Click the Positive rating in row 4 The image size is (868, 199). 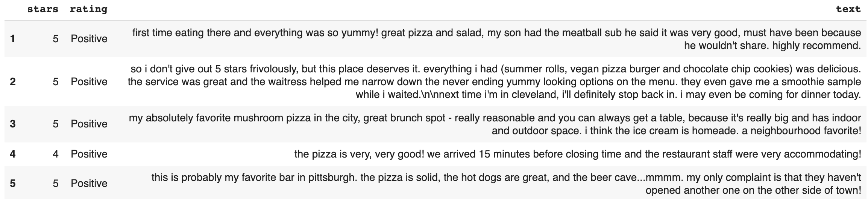point(89,154)
